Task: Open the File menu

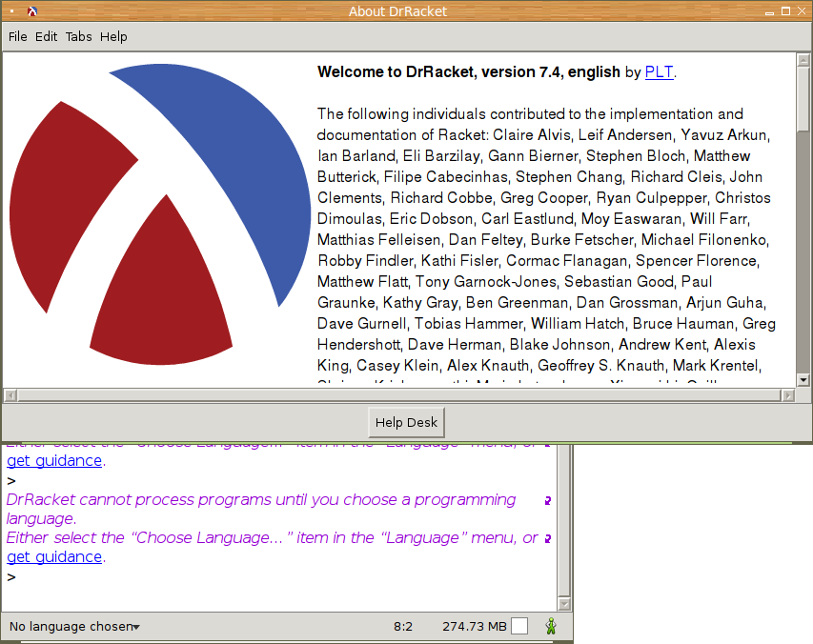Action: click(x=17, y=37)
